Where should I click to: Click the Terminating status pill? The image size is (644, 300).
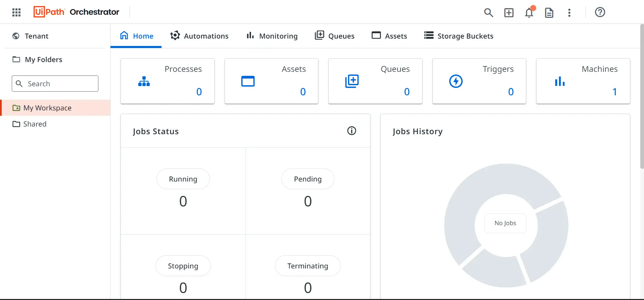click(308, 266)
